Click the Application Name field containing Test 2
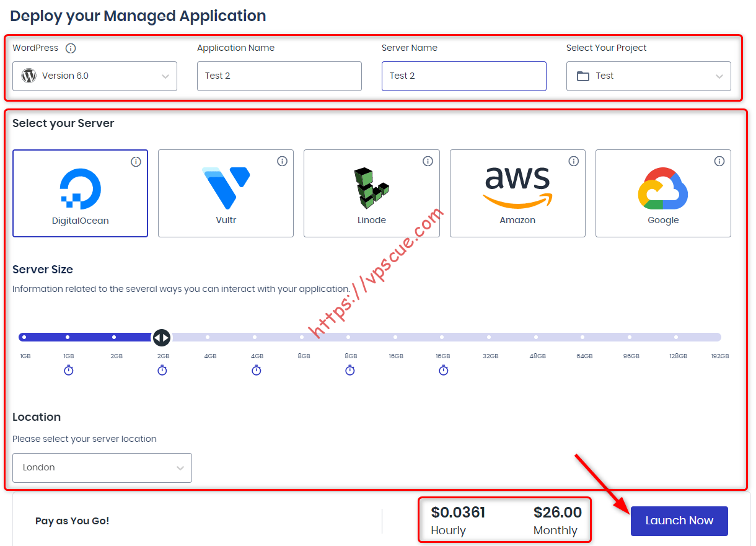Screen dimensions: 756x546 (279, 76)
